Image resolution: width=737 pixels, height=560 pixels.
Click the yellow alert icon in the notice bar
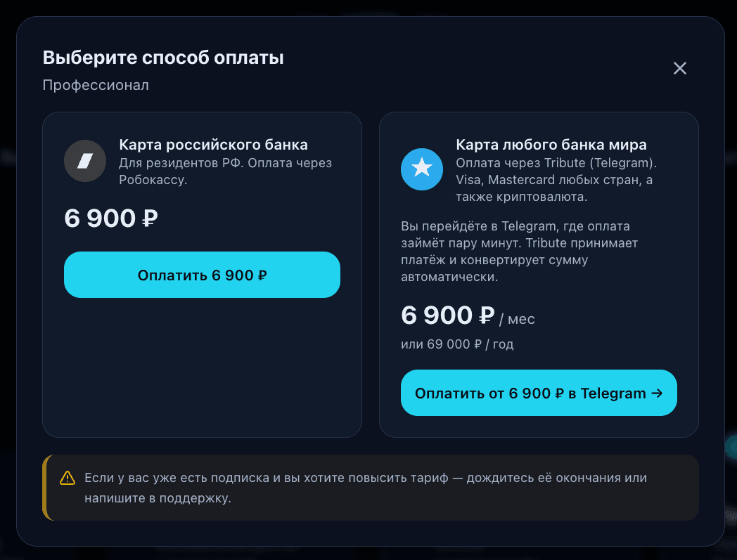[66, 477]
